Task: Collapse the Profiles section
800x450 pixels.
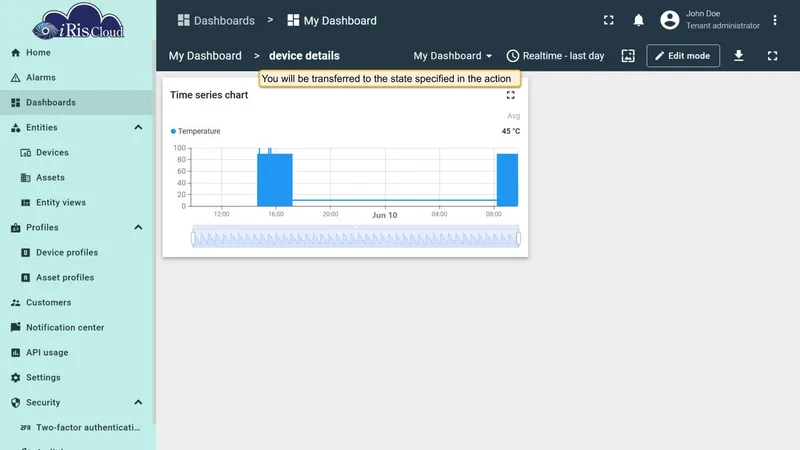Action: pos(138,228)
